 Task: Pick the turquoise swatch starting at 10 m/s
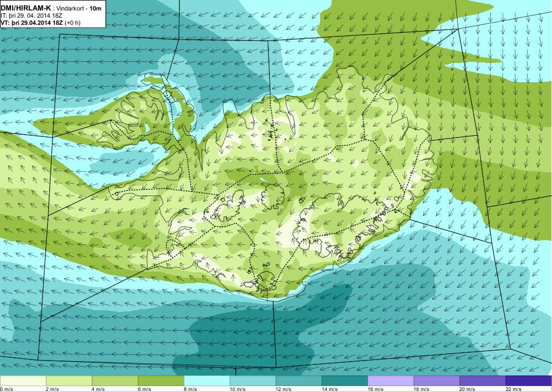click(253, 381)
